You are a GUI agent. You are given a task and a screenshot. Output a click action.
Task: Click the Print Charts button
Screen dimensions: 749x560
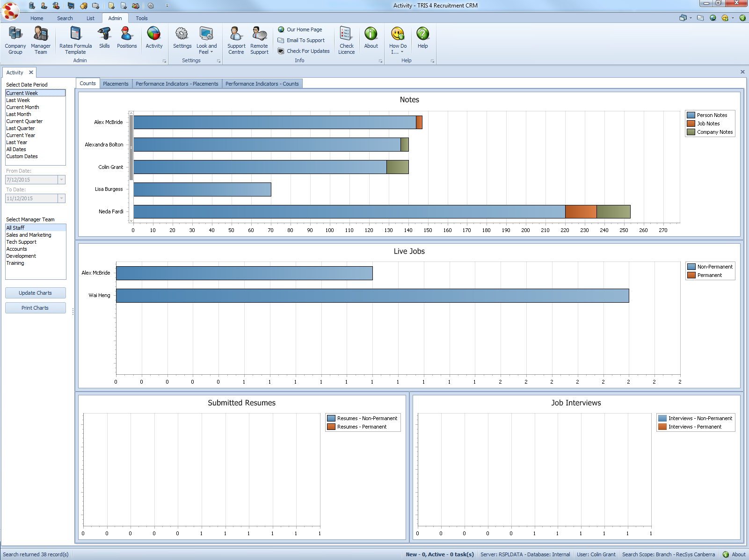[x=35, y=307]
